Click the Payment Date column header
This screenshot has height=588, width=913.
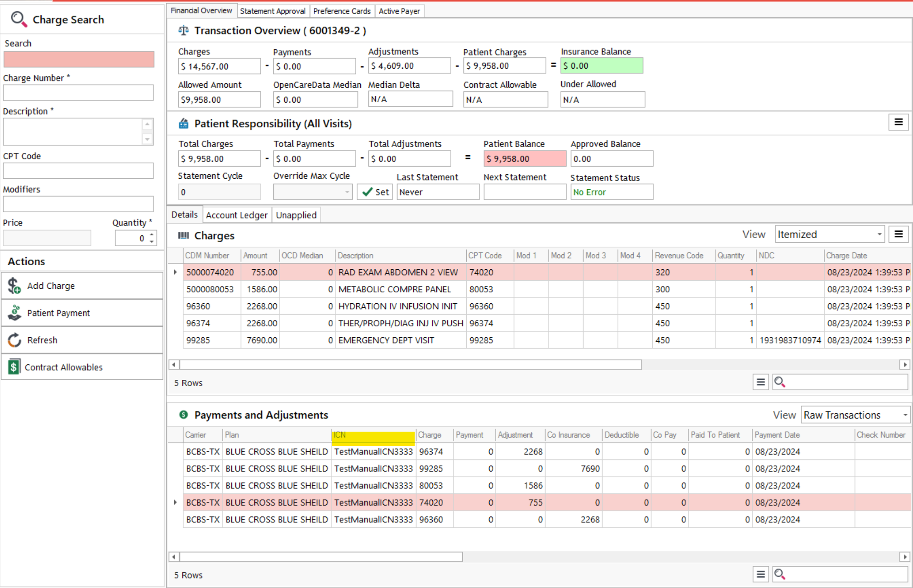coord(803,435)
